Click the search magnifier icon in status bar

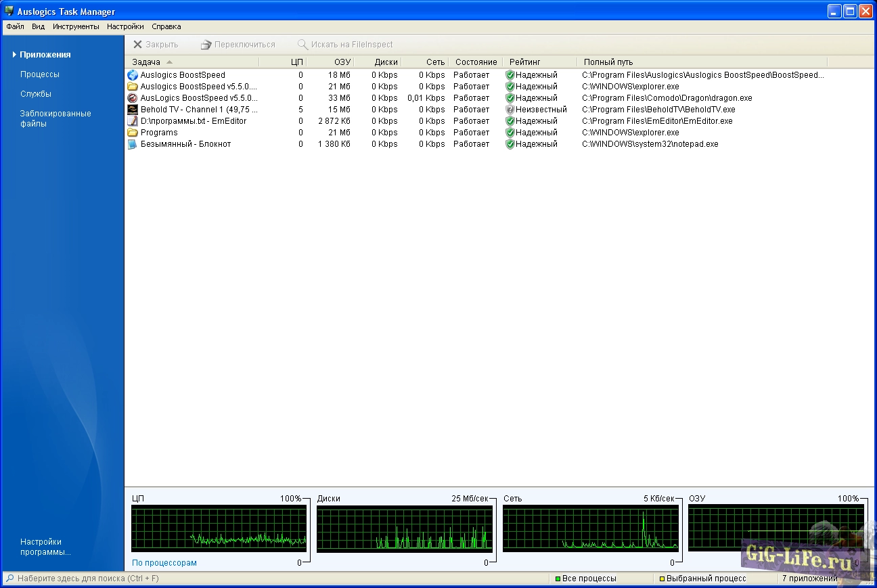(9, 579)
